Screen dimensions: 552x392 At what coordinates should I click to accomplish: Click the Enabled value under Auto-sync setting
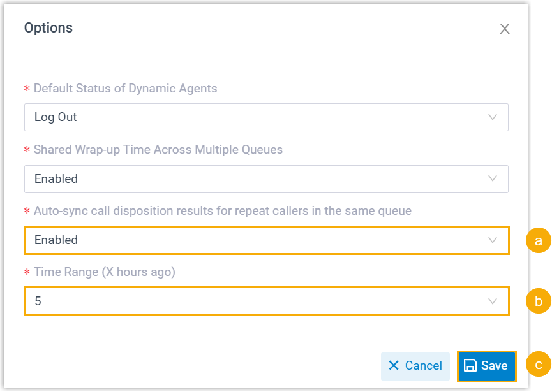(56, 240)
